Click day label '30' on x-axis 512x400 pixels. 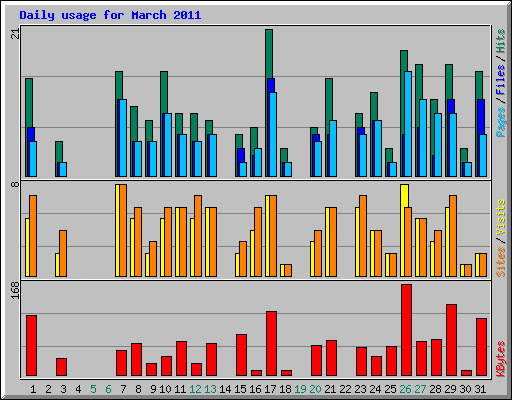click(x=465, y=389)
